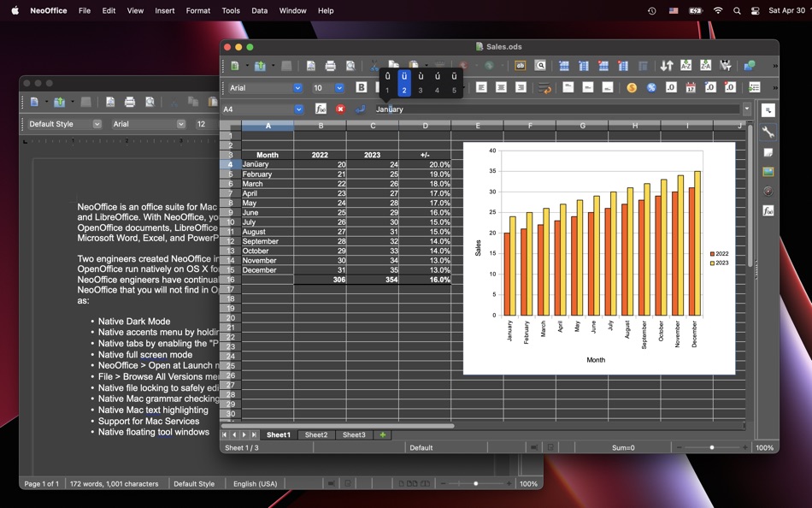Sort ascending with the A-Z icon
Viewport: 812px width, 508px height.
pyautogui.click(x=685, y=65)
